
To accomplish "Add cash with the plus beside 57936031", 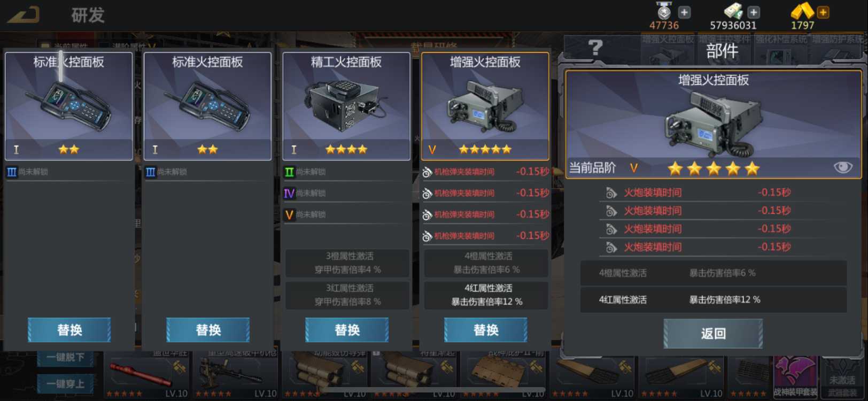I will click(x=754, y=12).
